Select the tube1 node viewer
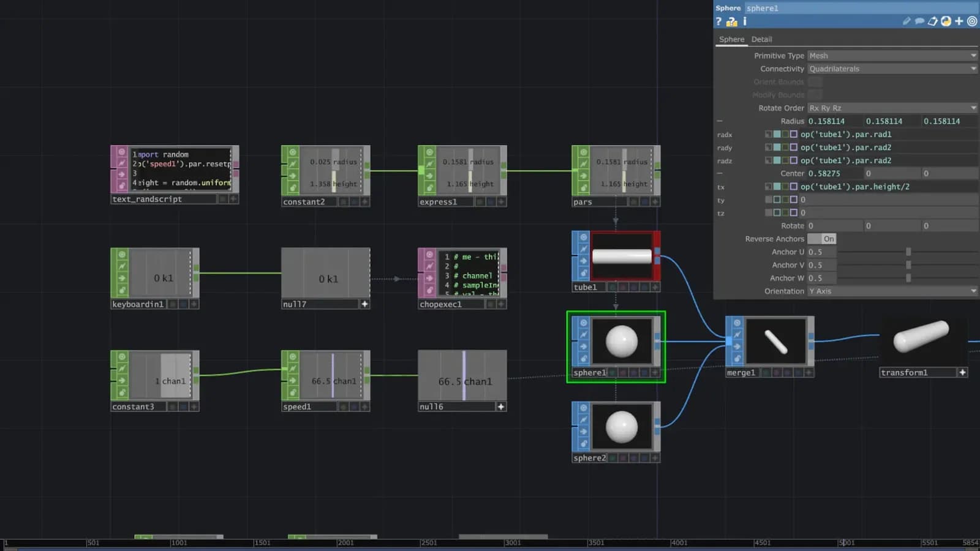 point(622,257)
